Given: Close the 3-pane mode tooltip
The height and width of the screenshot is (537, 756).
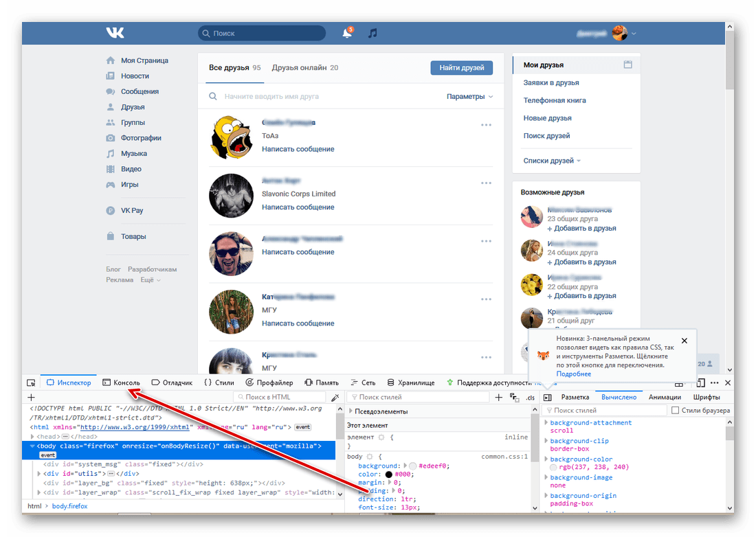Looking at the screenshot, I should click(x=684, y=341).
